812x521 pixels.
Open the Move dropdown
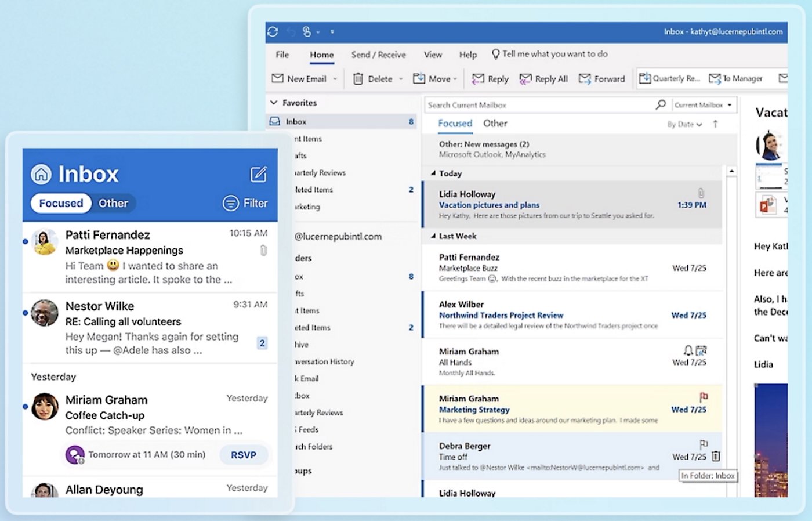[456, 78]
